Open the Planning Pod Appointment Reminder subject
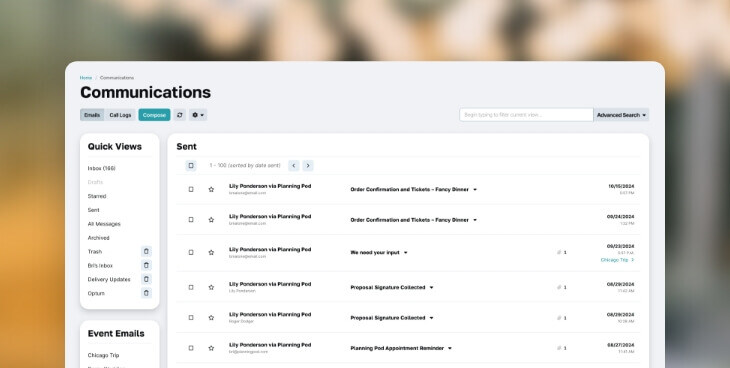 tap(397, 348)
